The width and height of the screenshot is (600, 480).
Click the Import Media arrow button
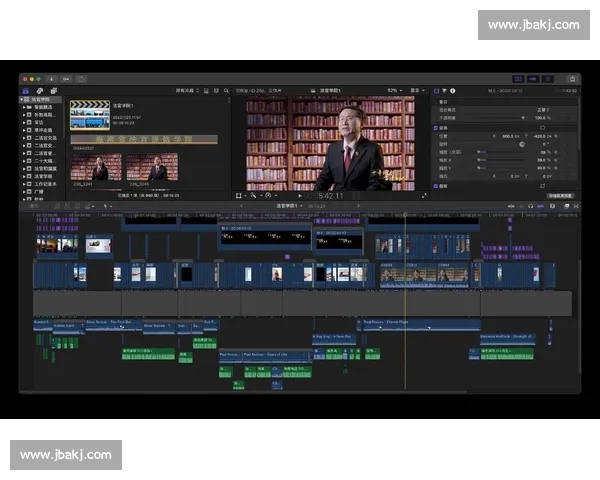[52, 78]
